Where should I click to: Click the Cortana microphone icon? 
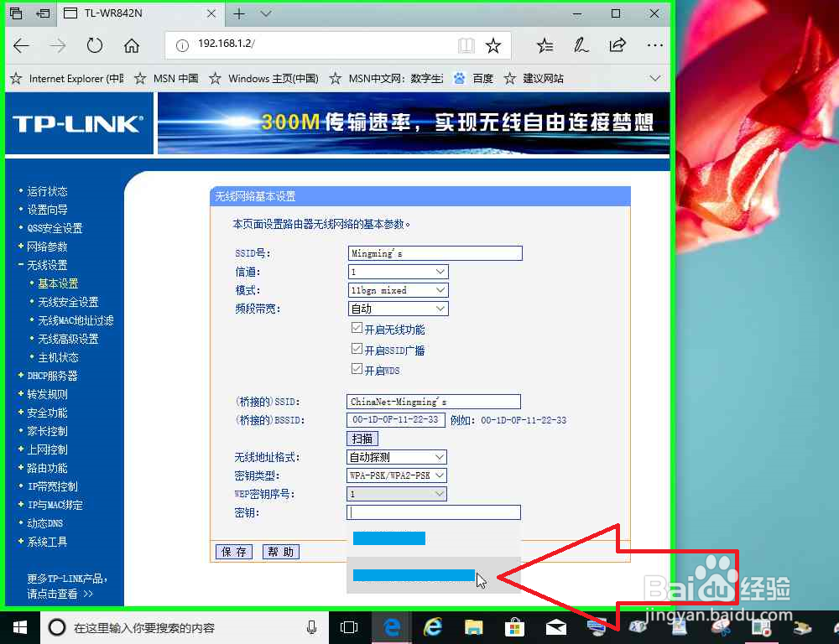pyautogui.click(x=311, y=627)
